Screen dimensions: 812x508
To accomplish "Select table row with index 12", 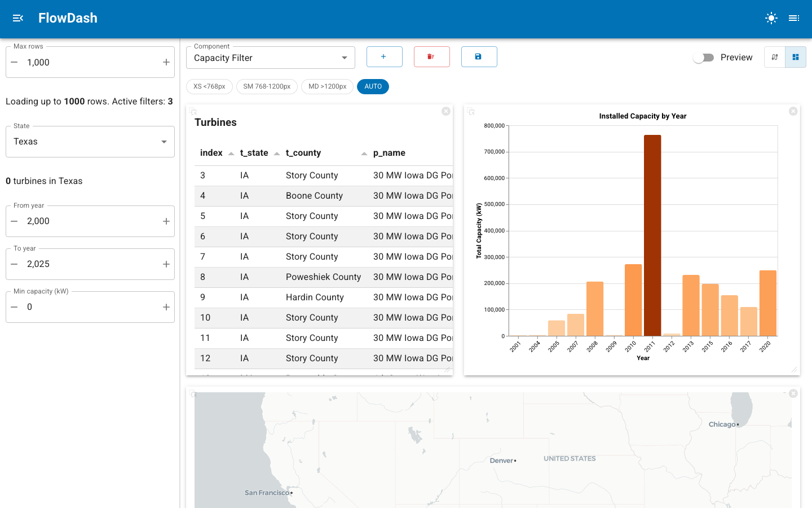I will pos(324,358).
